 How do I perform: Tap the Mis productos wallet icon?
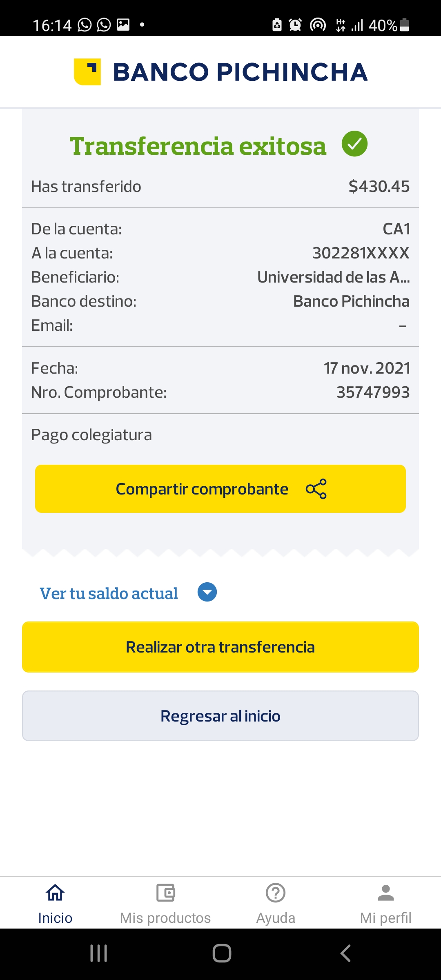[165, 893]
